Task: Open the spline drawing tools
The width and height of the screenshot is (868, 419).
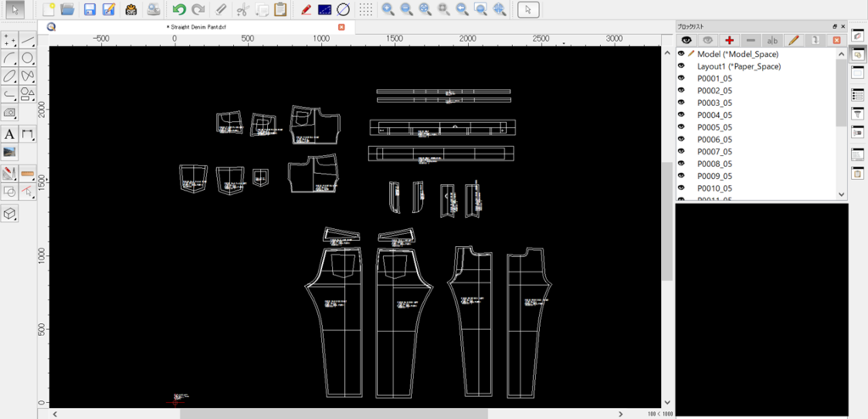Action: [28, 76]
